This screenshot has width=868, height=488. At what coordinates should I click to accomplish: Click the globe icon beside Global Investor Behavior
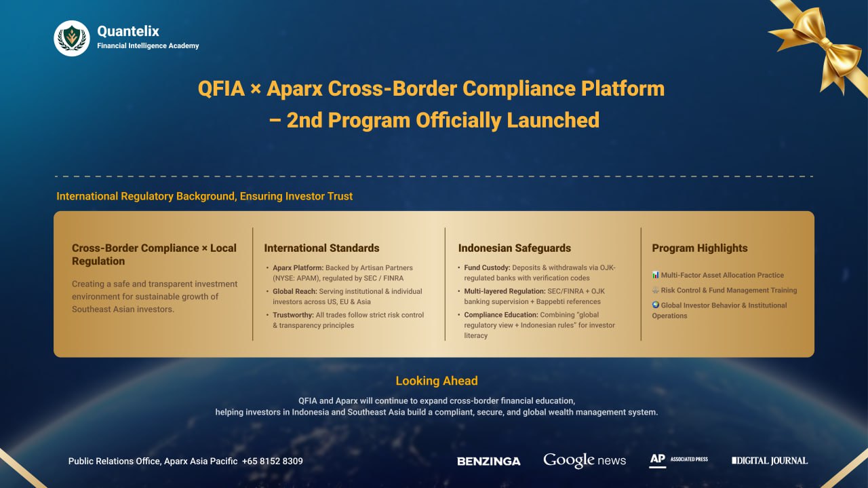pos(656,305)
